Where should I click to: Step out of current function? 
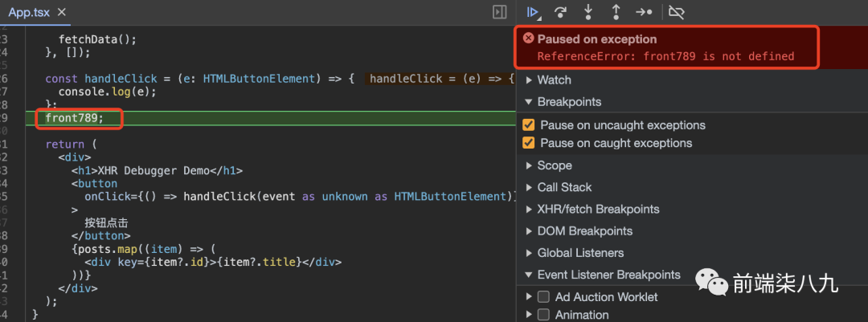point(616,12)
